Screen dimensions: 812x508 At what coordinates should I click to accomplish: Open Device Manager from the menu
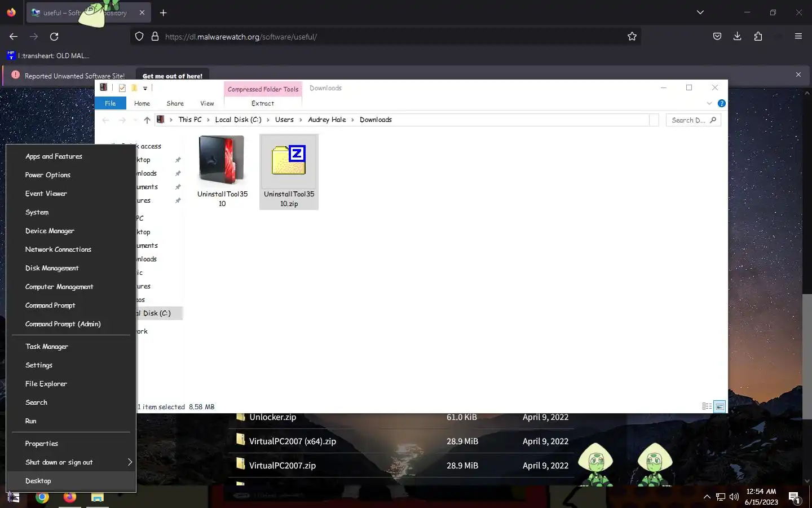[x=71, y=231]
